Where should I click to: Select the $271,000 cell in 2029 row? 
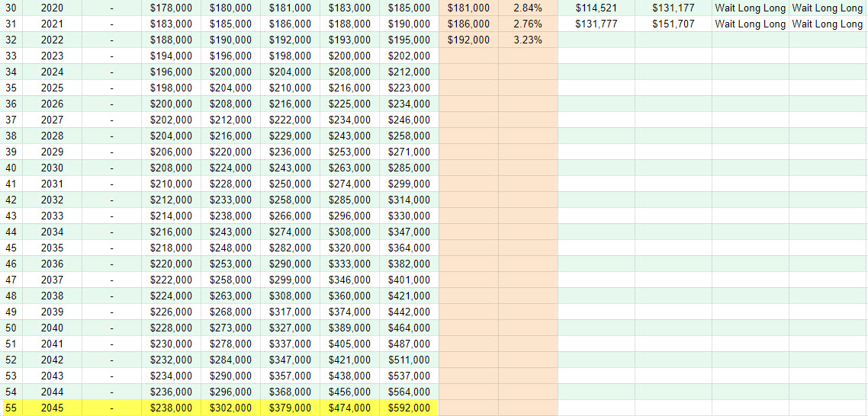[409, 152]
